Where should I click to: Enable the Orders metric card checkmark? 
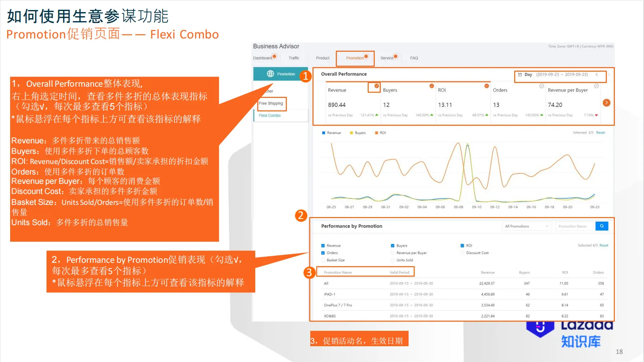[x=542, y=86]
